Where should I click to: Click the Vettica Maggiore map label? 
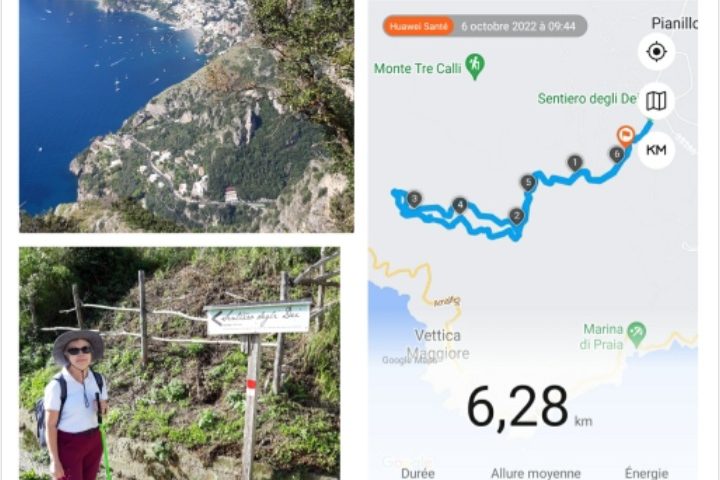click(438, 344)
